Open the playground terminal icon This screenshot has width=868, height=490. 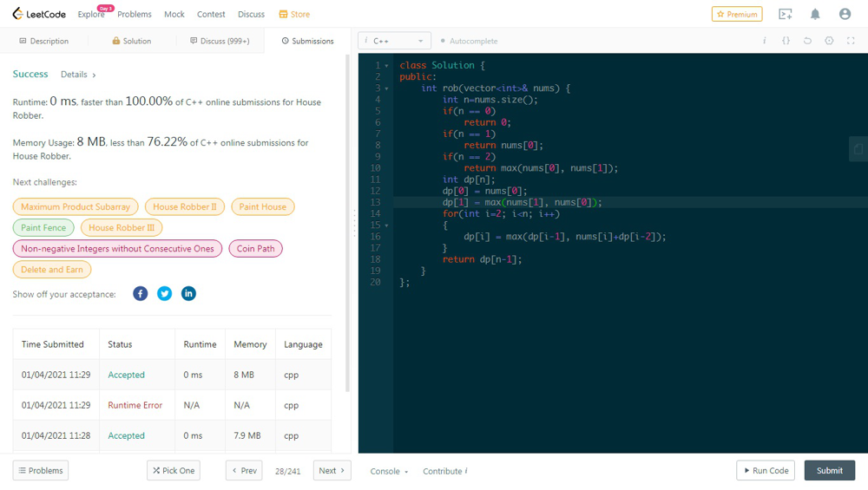click(785, 14)
